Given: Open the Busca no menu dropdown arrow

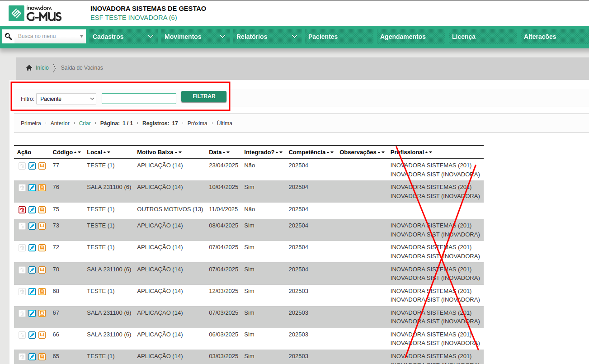Looking at the screenshot, I should (x=81, y=36).
